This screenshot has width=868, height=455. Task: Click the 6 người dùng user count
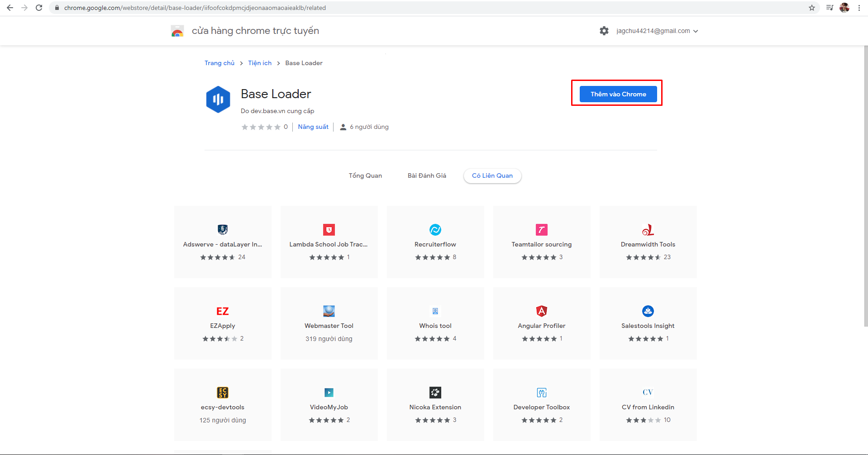pyautogui.click(x=364, y=127)
